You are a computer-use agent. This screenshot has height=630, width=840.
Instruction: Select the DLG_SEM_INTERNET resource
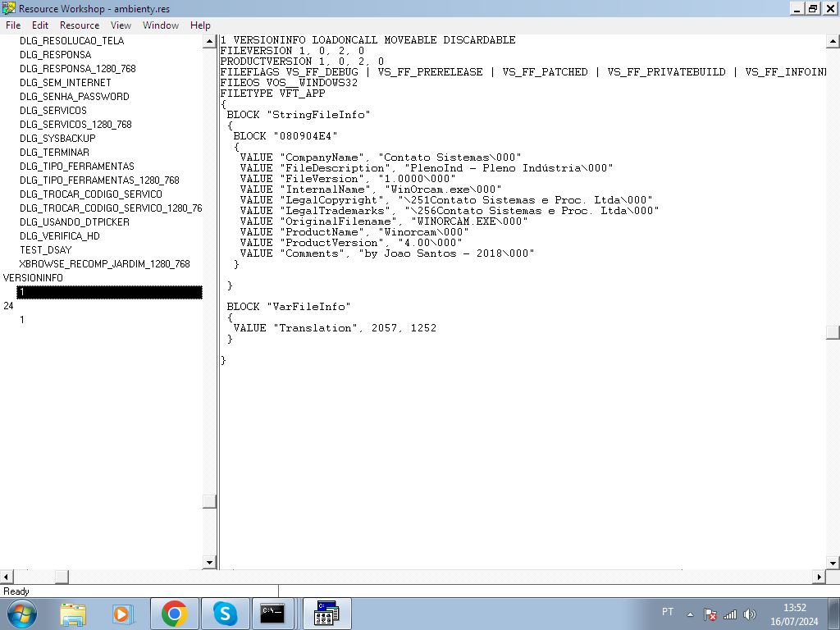66,83
